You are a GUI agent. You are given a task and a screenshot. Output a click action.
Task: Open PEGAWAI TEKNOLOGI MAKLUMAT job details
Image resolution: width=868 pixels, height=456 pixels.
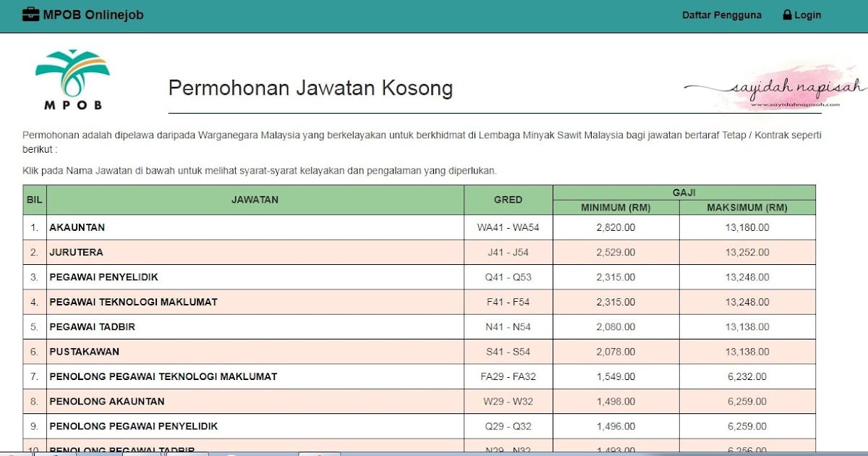(133, 302)
